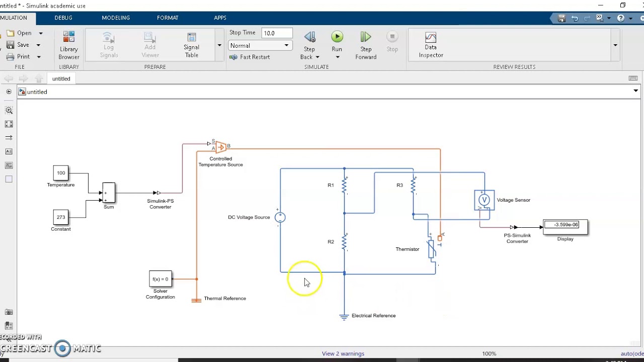This screenshot has width=644, height=362.
Task: Switch to the MODELING ribbon tab
Action: click(116, 18)
